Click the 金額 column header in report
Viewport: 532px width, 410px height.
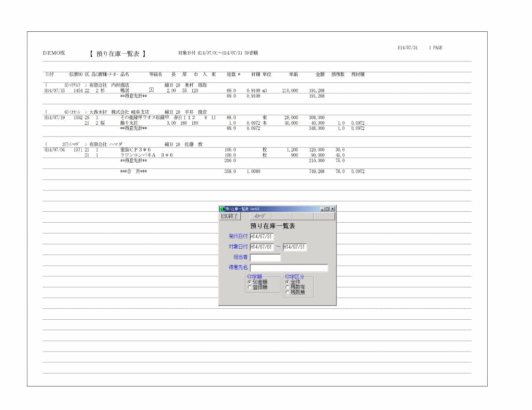(320, 75)
